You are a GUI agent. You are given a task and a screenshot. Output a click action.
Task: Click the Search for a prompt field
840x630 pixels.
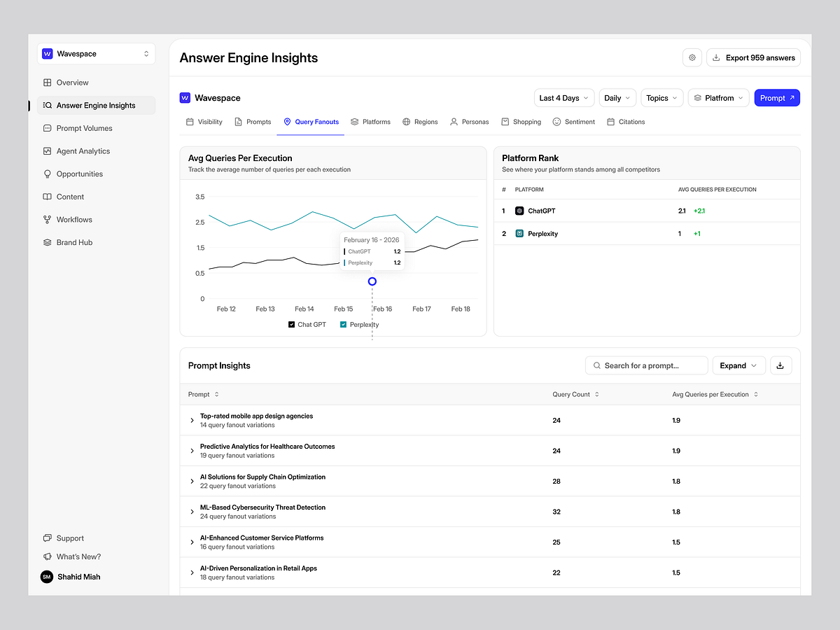click(x=646, y=365)
